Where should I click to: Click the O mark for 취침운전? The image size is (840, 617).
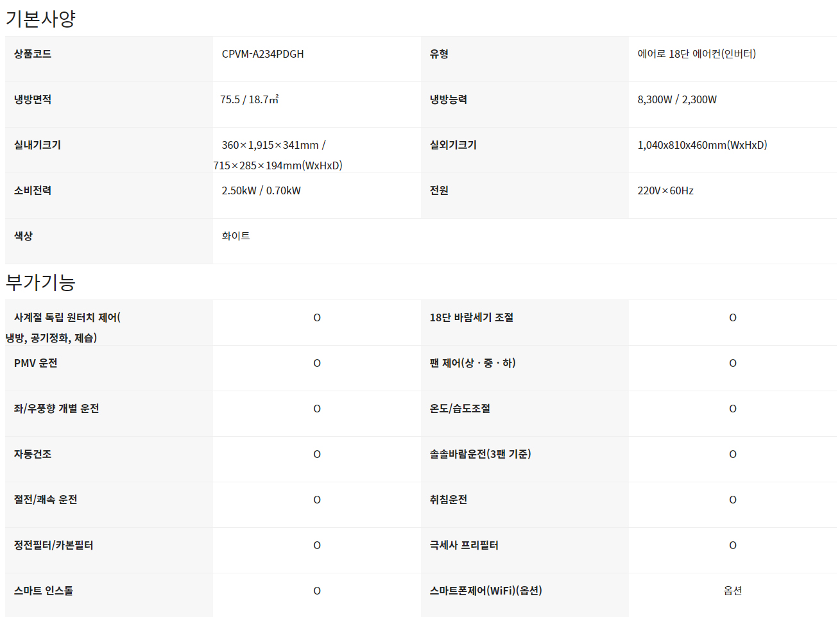[x=732, y=500]
